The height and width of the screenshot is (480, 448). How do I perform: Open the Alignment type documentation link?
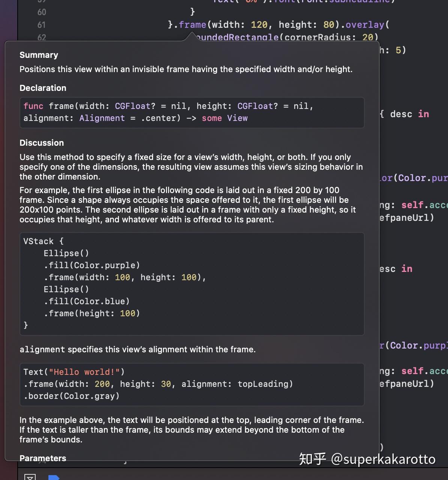pyautogui.click(x=102, y=118)
